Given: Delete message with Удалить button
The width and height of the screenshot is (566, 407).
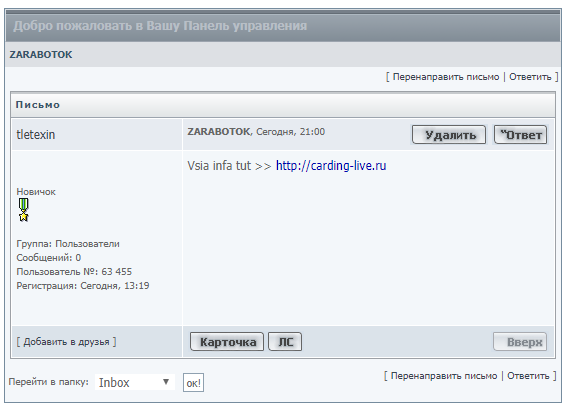Looking at the screenshot, I should point(449,135).
